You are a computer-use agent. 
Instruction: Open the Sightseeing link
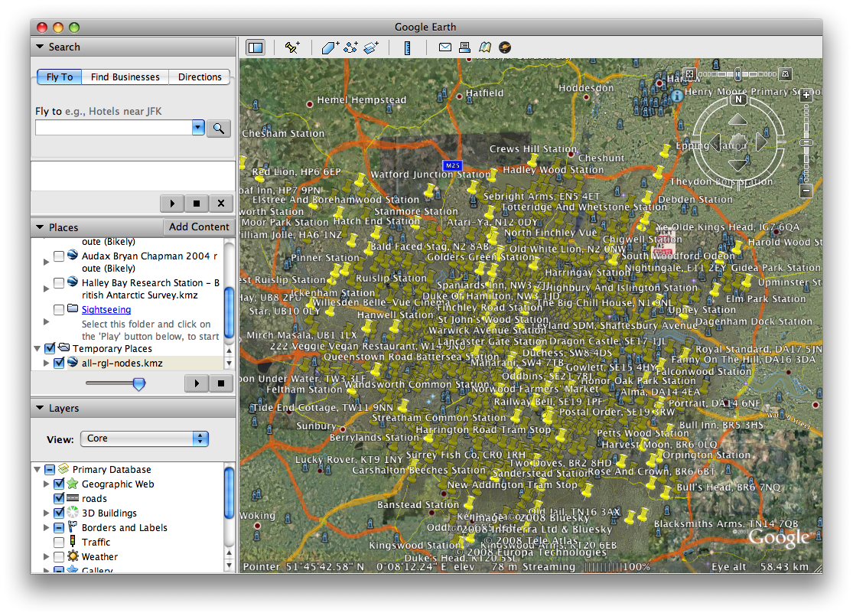[x=106, y=310]
